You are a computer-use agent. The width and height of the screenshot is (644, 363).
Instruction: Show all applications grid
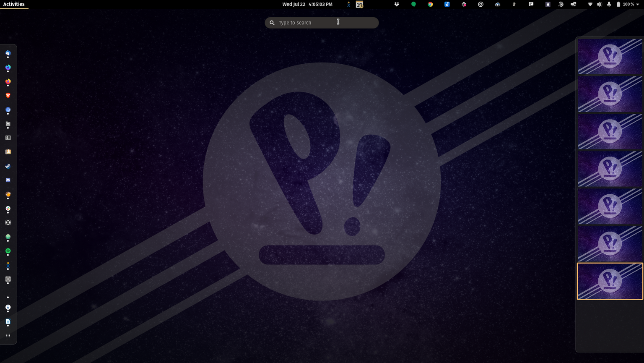pyautogui.click(x=8, y=335)
